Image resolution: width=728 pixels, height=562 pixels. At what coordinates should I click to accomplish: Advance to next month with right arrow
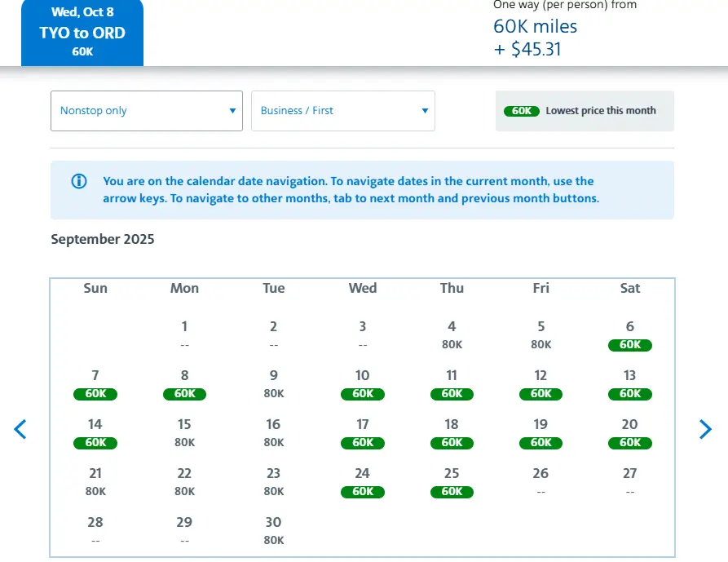[x=705, y=429]
